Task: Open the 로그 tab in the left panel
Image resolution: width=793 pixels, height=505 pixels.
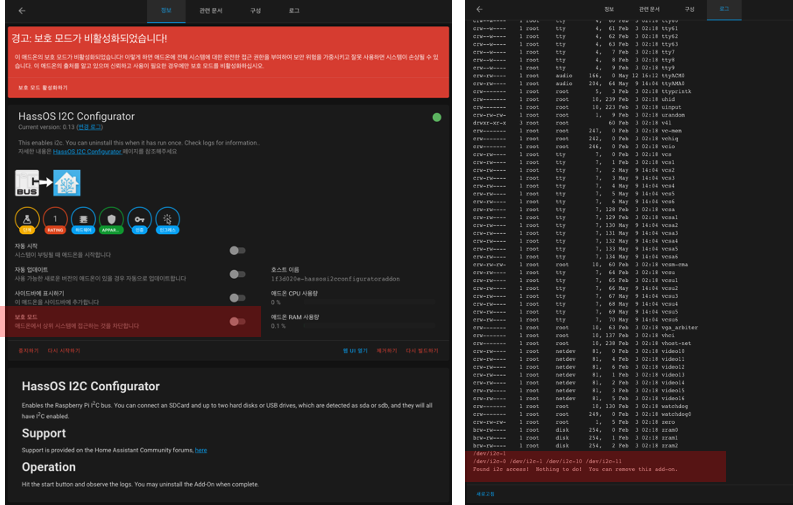Action: (x=294, y=11)
